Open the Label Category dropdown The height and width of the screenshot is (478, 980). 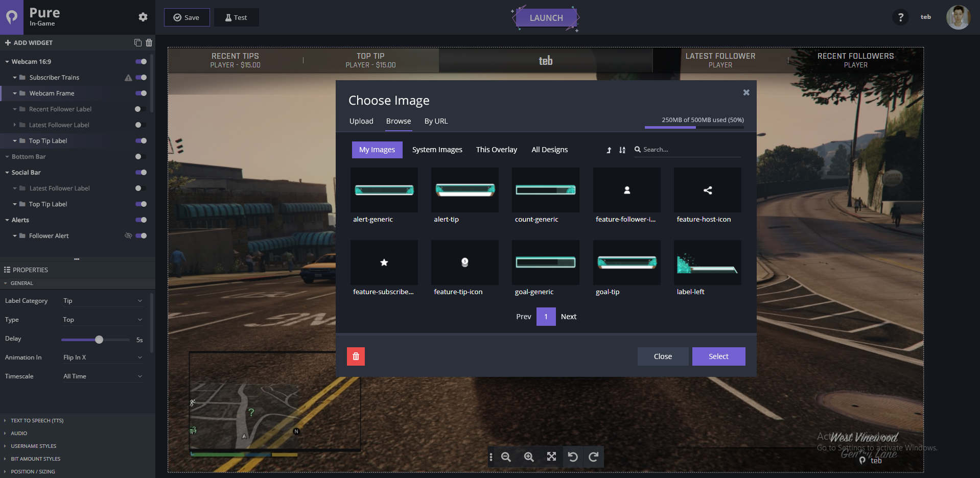(x=103, y=301)
